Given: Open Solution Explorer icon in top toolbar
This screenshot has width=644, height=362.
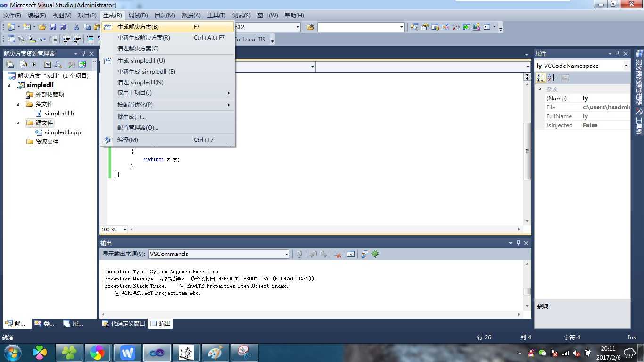Looking at the screenshot, I should coord(414,27).
